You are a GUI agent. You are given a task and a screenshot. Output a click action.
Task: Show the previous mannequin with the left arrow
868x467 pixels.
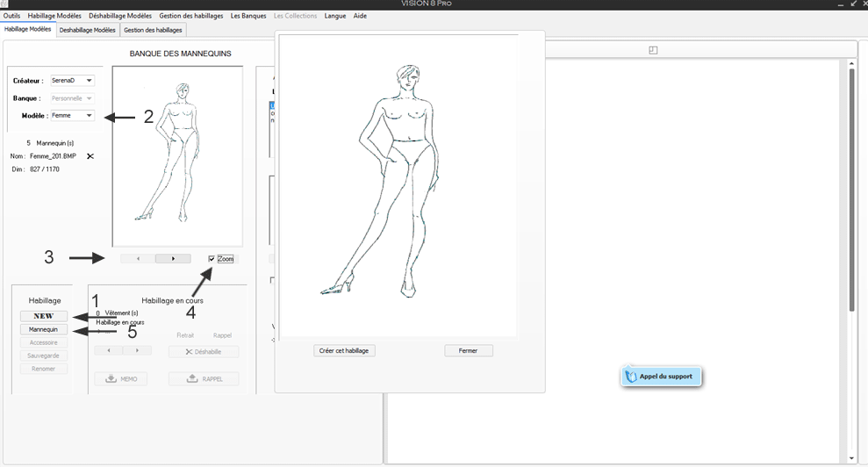pos(138,259)
